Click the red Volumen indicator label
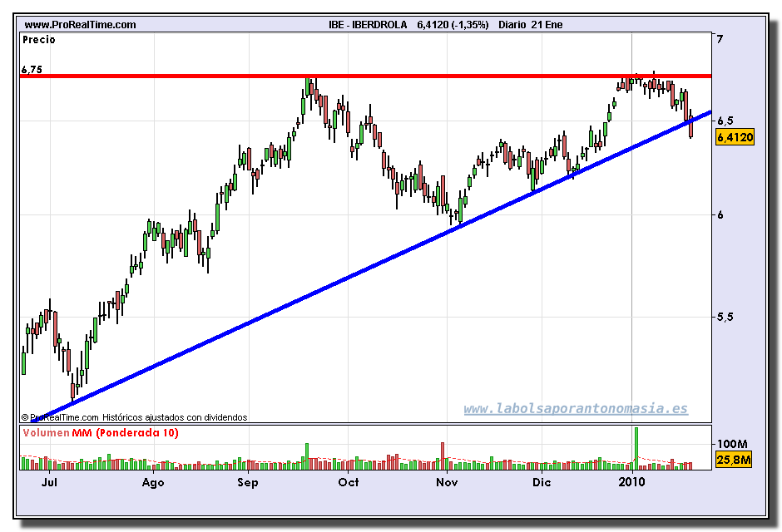 click(x=46, y=433)
